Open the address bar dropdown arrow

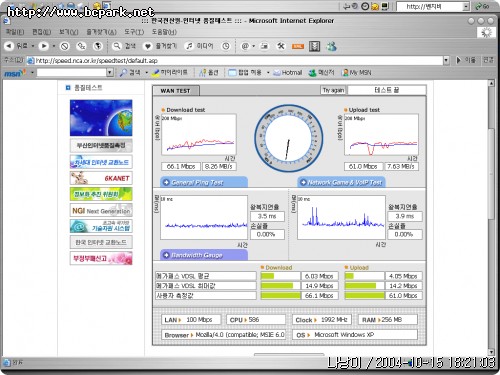[x=446, y=60]
